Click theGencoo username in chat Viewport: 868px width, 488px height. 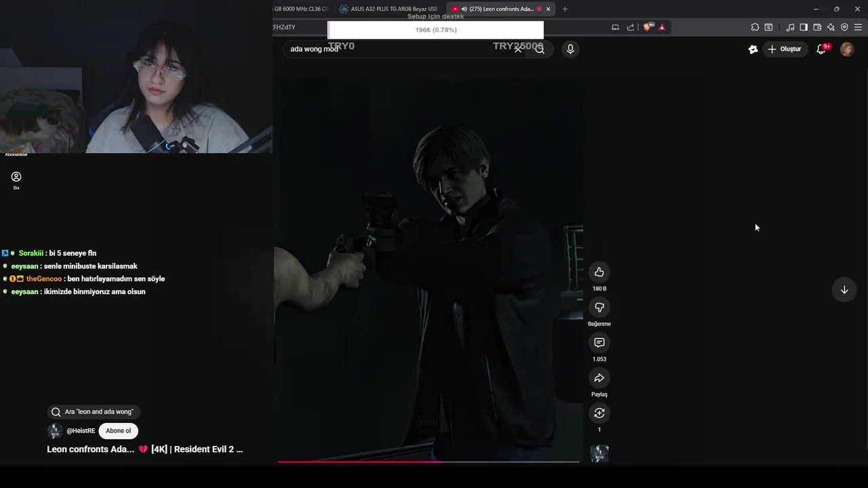[x=44, y=279]
